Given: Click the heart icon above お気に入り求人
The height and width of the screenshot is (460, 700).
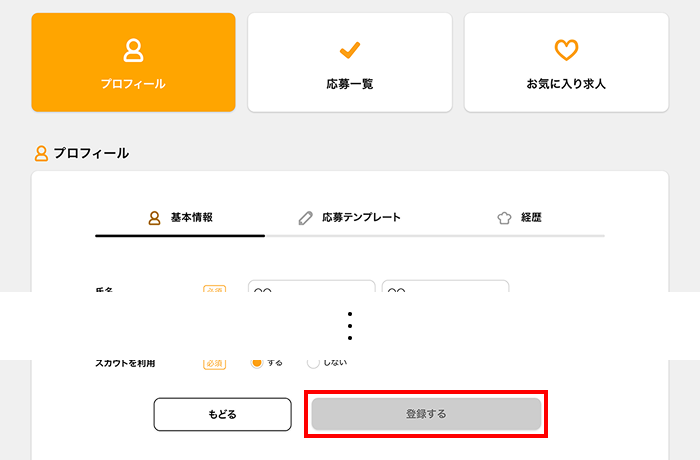Looking at the screenshot, I should click(x=566, y=50).
